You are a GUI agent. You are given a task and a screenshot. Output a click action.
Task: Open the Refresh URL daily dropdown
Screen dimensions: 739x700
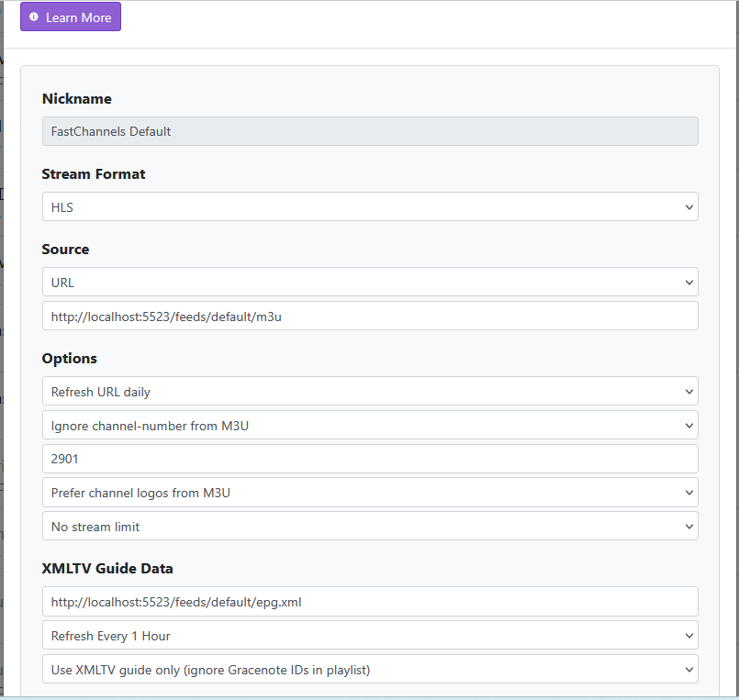pyautogui.click(x=370, y=391)
